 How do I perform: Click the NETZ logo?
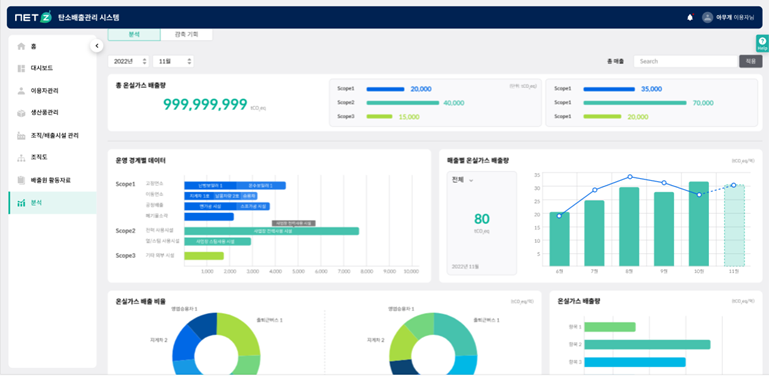click(x=33, y=18)
